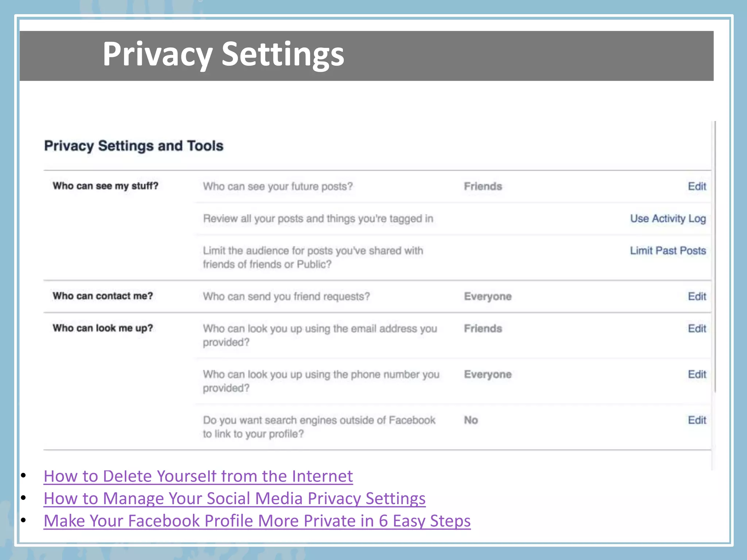This screenshot has height=560, width=747.
Task: Open 'How to Delete Yourself from the Internet' link
Action: 198,476
